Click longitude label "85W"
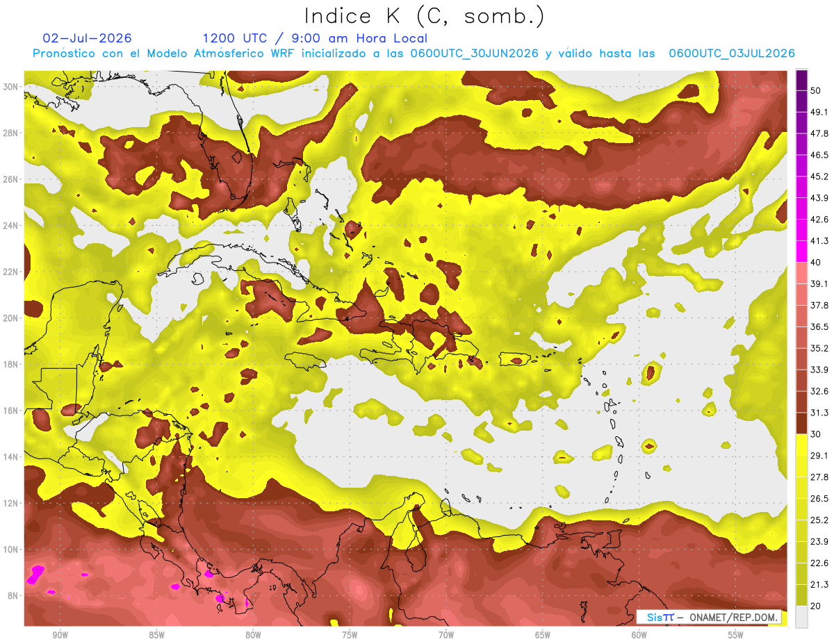Screen dimensions: 834x644 pos(156,635)
